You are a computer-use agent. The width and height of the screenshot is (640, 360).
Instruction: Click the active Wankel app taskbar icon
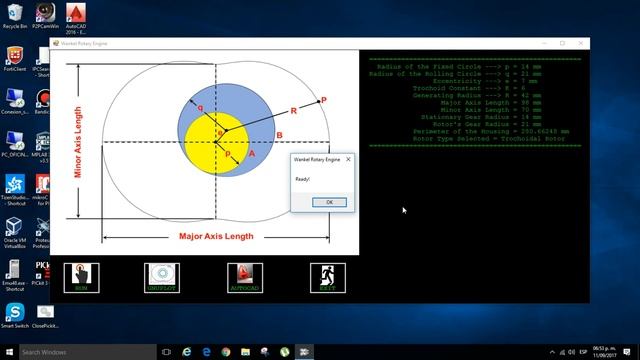(304, 352)
